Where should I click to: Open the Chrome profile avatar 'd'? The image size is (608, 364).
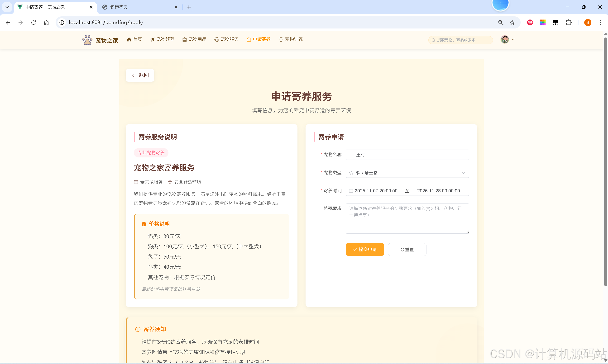[588, 23]
